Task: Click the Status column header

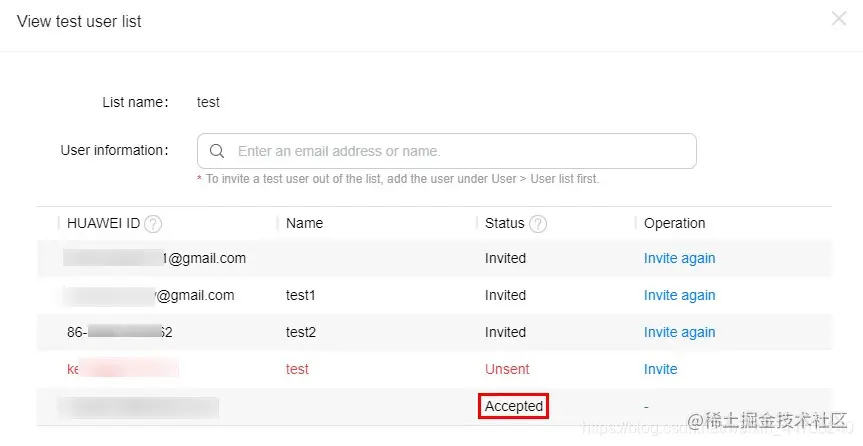Action: click(x=504, y=223)
